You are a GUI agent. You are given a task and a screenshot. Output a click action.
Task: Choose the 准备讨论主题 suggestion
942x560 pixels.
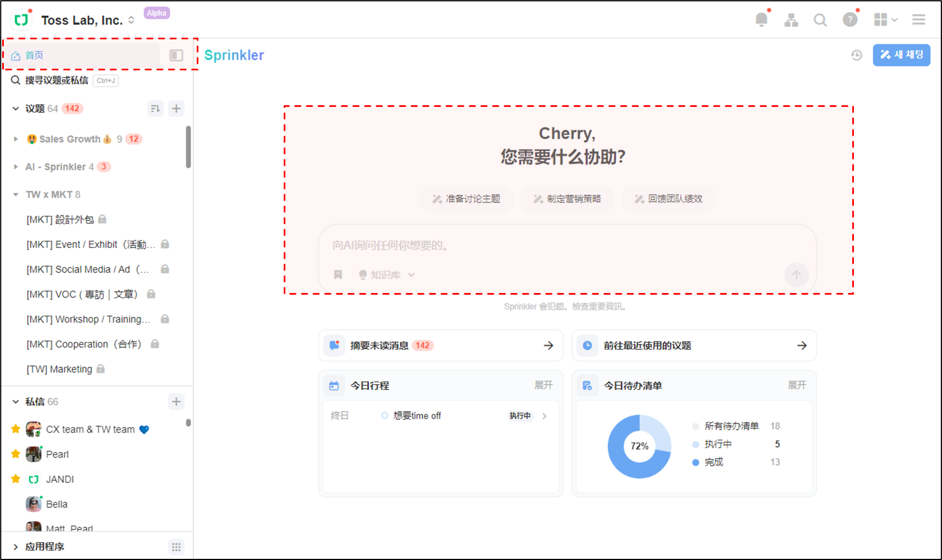(466, 199)
